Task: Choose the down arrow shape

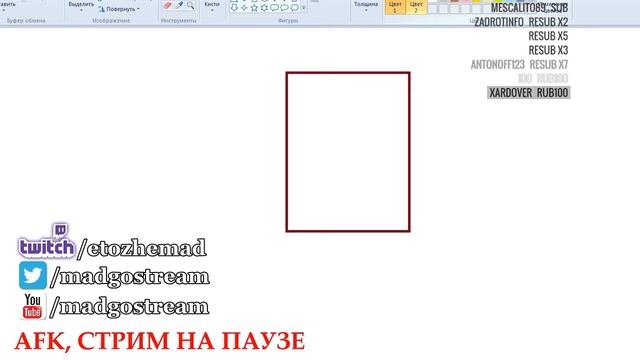Action: 234,7
